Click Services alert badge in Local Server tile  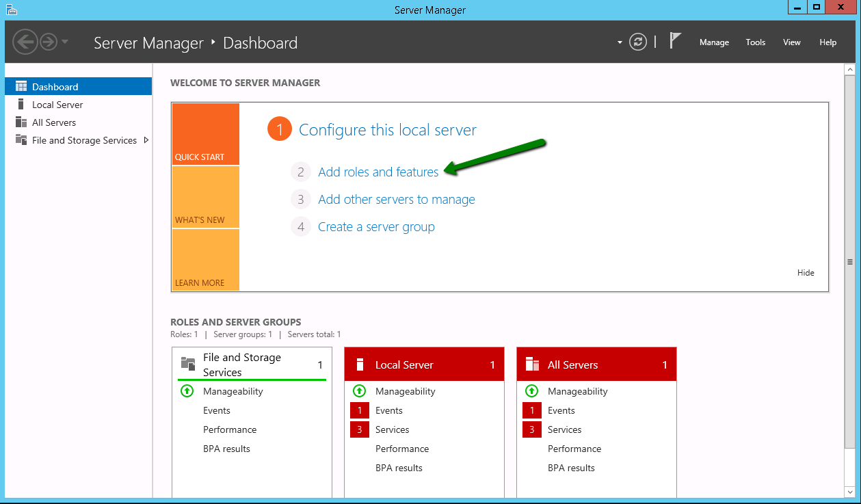[359, 429]
